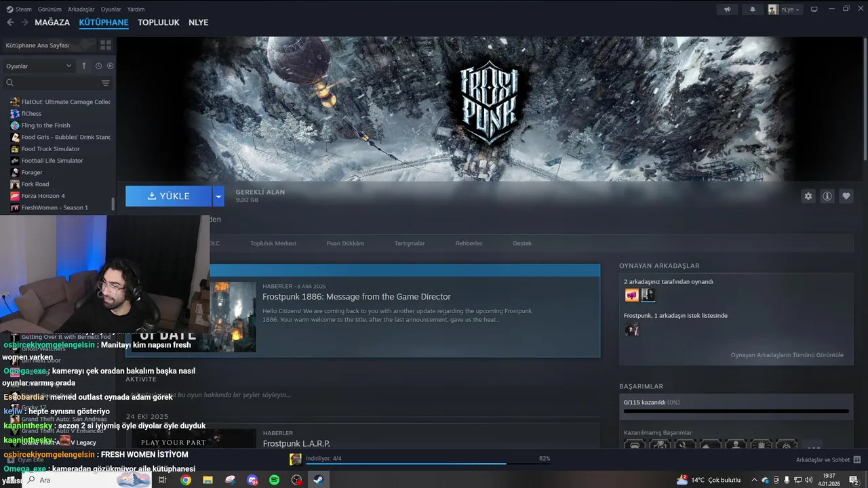View all playing friends link
The width and height of the screenshot is (868, 488).
point(787,354)
